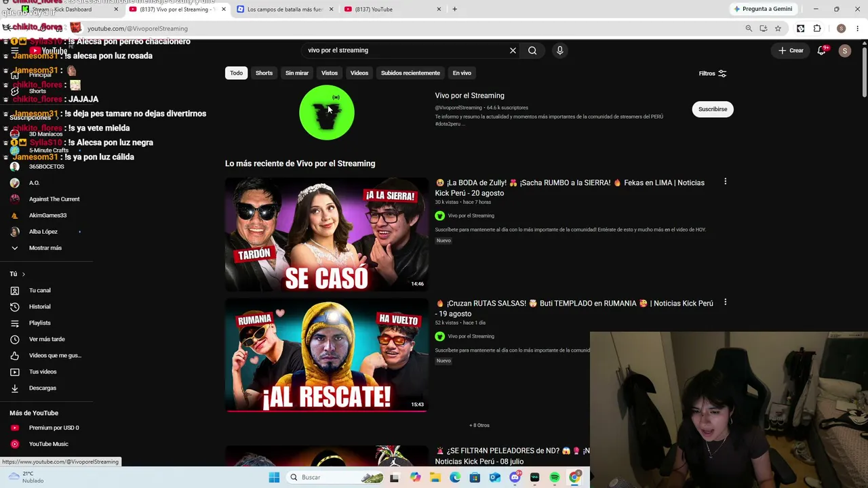Open Playlists in the sidebar
The width and height of the screenshot is (868, 488).
point(40,323)
